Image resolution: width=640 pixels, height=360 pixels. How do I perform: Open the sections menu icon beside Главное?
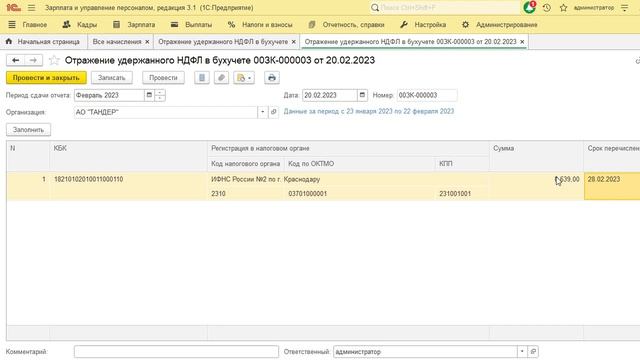coord(12,24)
